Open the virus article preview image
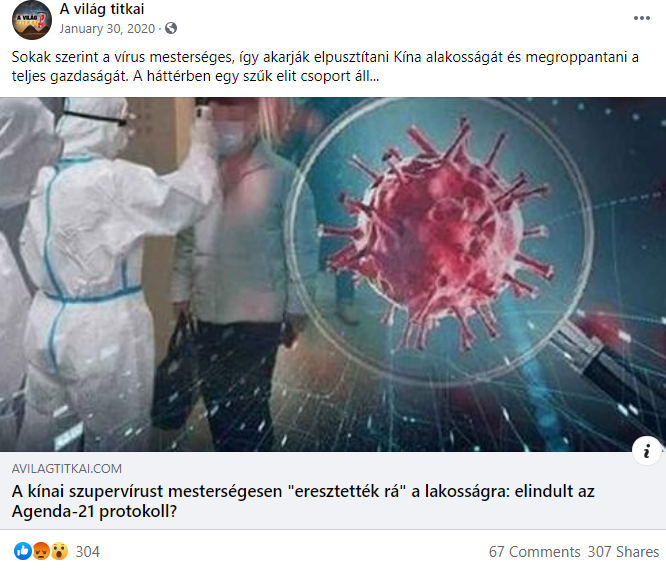 (333, 274)
